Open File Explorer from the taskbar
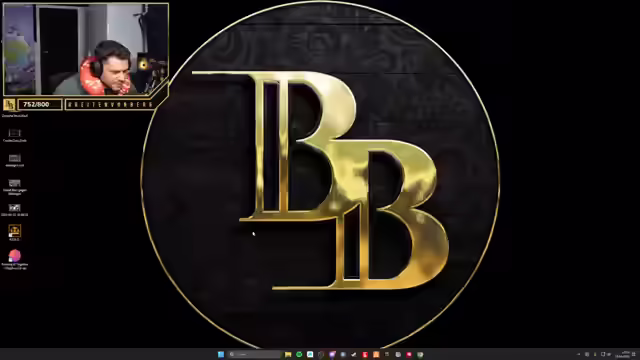This screenshot has width=640, height=360. point(288,354)
